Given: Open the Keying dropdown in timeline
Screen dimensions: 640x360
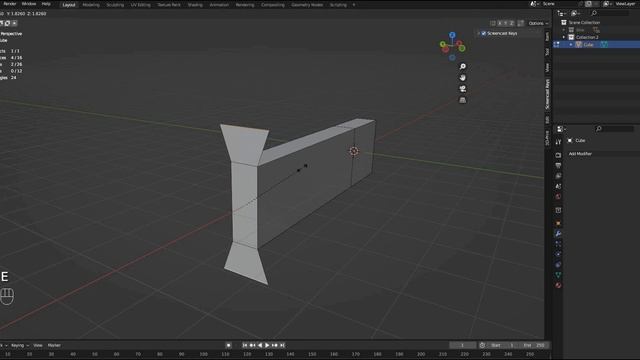Looking at the screenshot, I should point(20,345).
